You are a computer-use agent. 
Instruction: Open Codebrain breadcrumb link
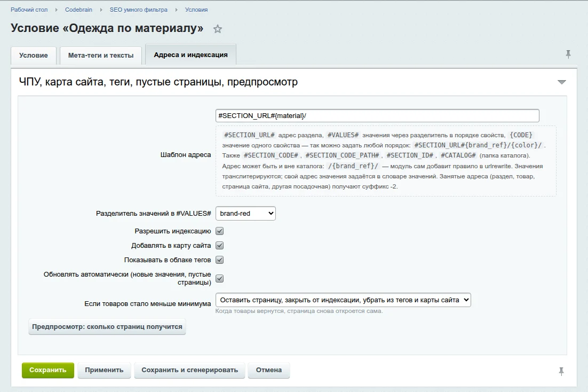78,10
